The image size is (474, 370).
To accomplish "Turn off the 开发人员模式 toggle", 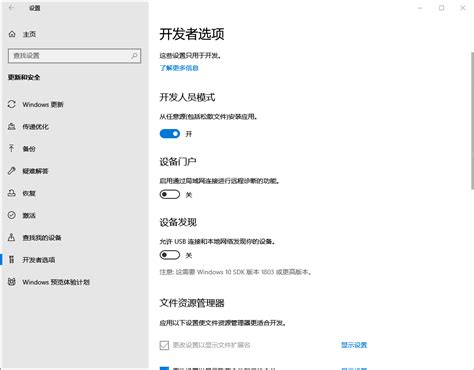I will (x=170, y=134).
